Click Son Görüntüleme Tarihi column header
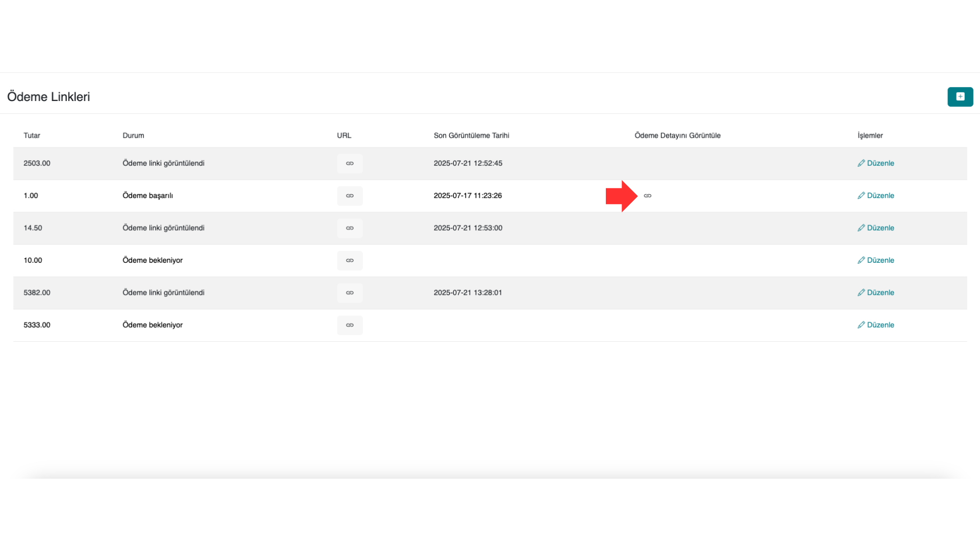 (471, 136)
